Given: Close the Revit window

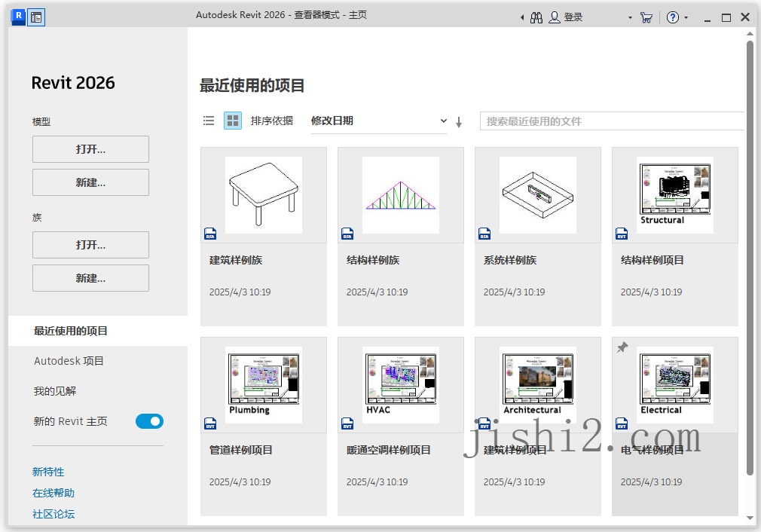Looking at the screenshot, I should coord(745,17).
